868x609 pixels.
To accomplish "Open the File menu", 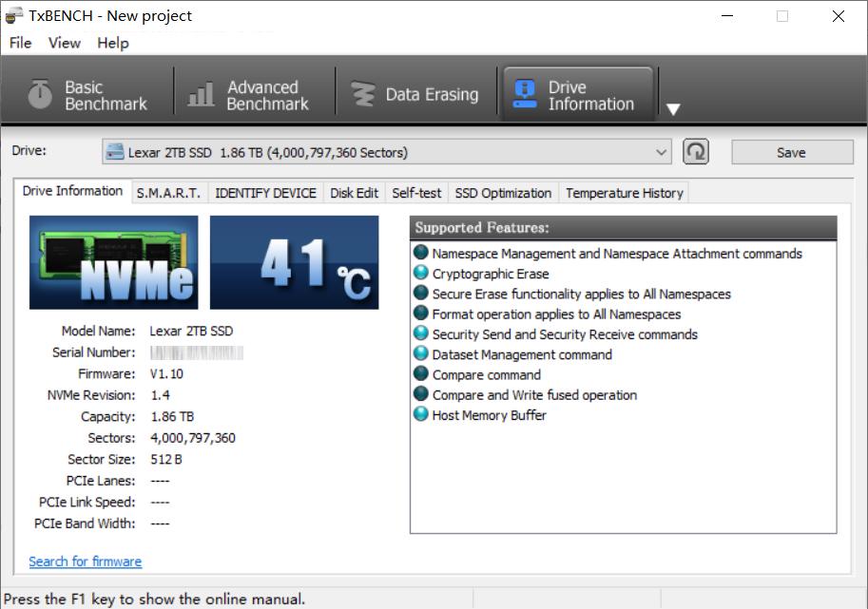I will click(18, 43).
